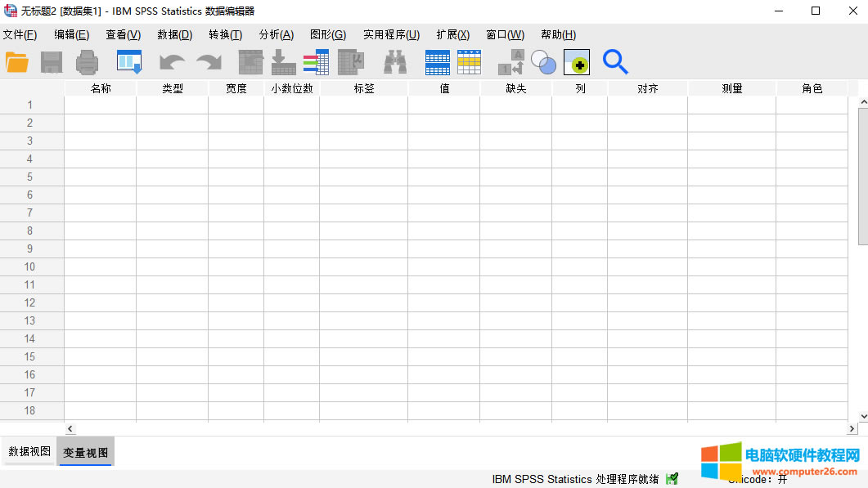The image size is (868, 488).
Task: Switch to the 数据视图 tab
Action: point(29,451)
